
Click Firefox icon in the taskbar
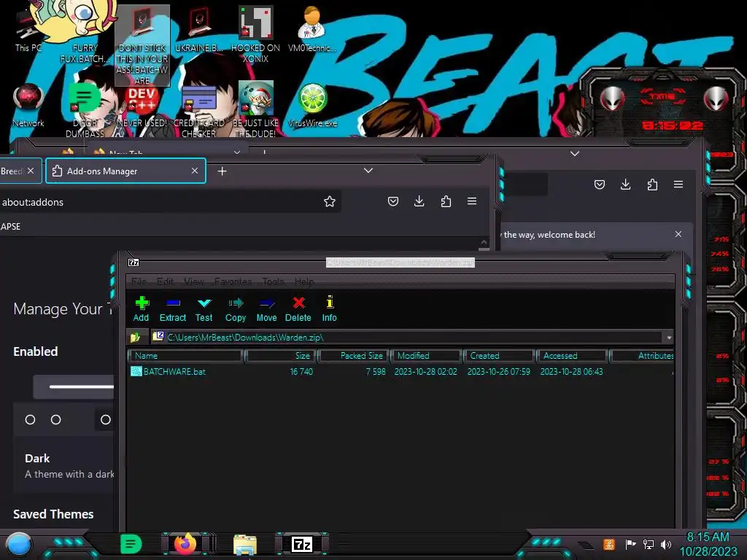(x=185, y=544)
